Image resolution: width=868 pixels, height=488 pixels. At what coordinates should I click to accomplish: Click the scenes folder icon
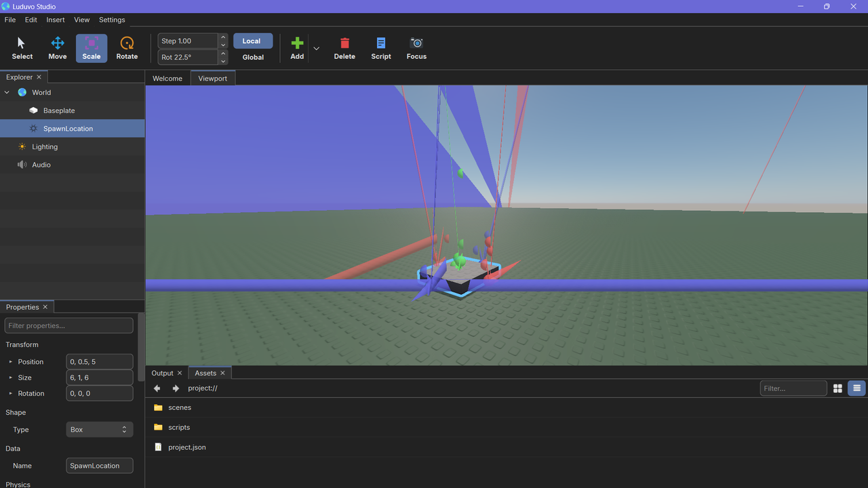[158, 407]
